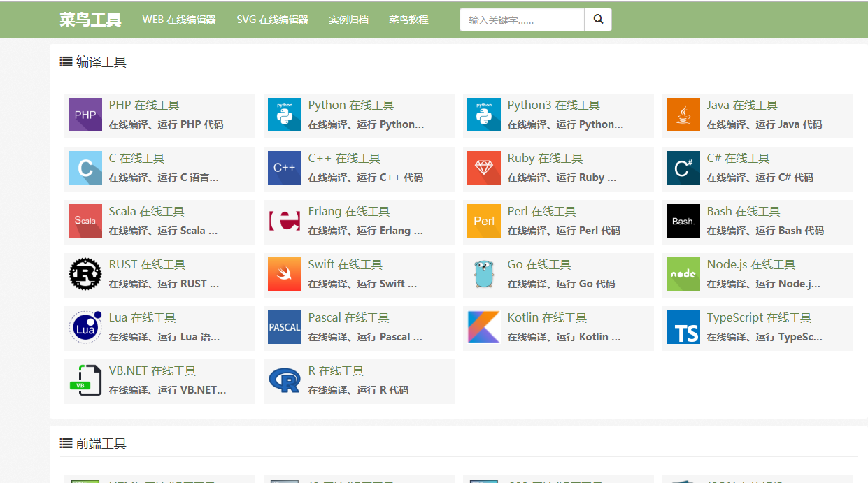Click description 在线编译、运行 Java 代码

(764, 124)
